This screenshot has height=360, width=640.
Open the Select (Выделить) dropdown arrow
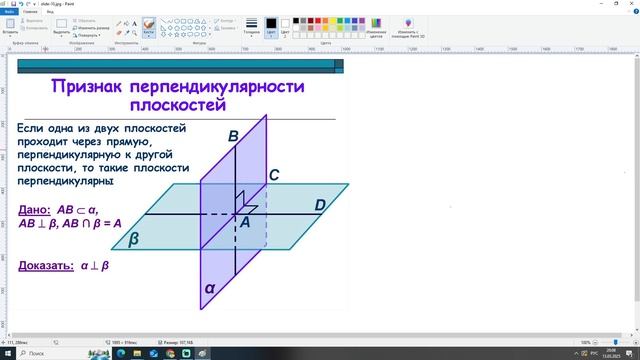click(x=62, y=36)
